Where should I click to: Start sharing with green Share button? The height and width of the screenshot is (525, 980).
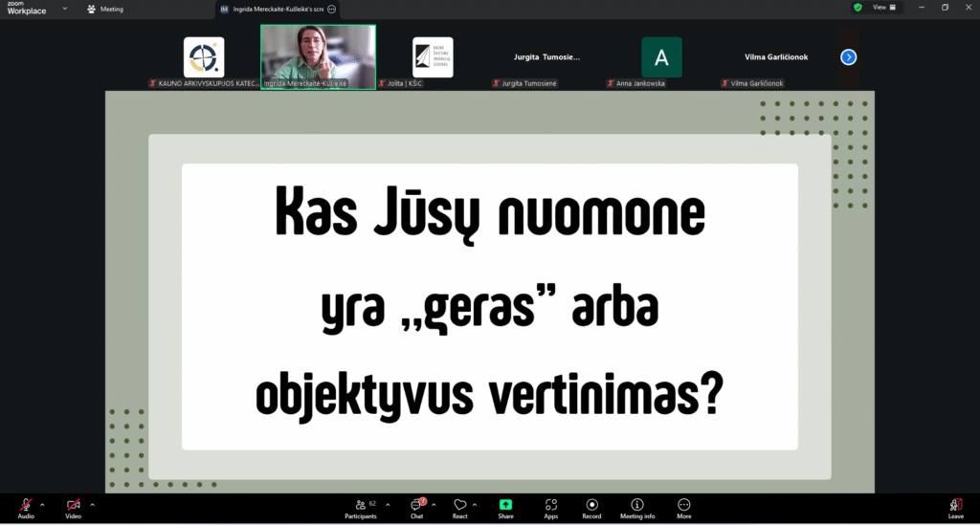click(505, 506)
